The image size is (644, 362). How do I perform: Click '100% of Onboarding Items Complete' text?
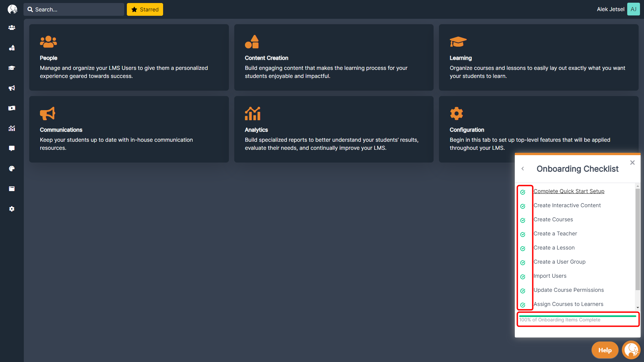560,320
